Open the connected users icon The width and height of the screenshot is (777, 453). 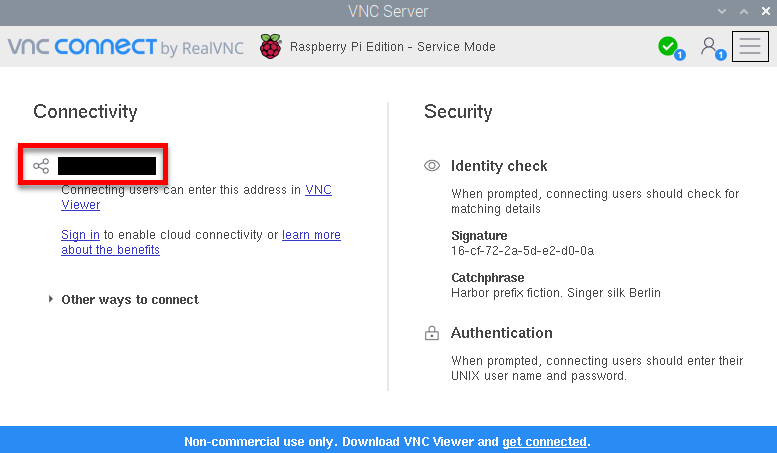click(x=709, y=47)
